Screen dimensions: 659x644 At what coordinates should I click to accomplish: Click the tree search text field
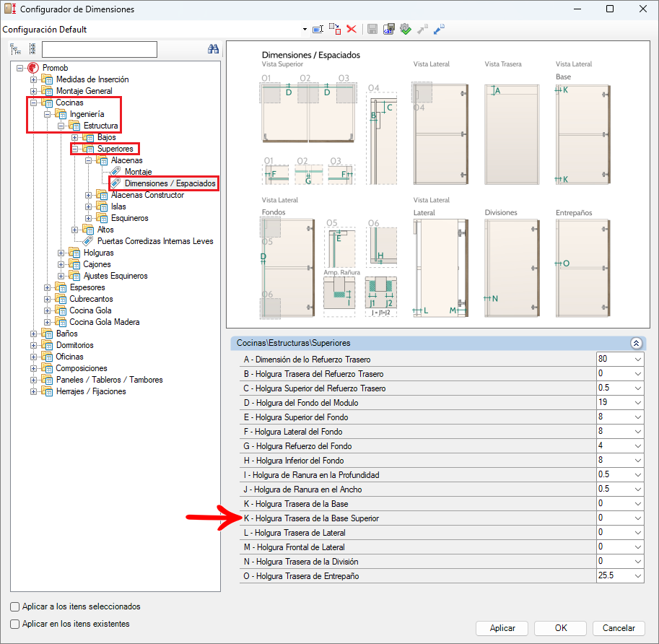[100, 49]
